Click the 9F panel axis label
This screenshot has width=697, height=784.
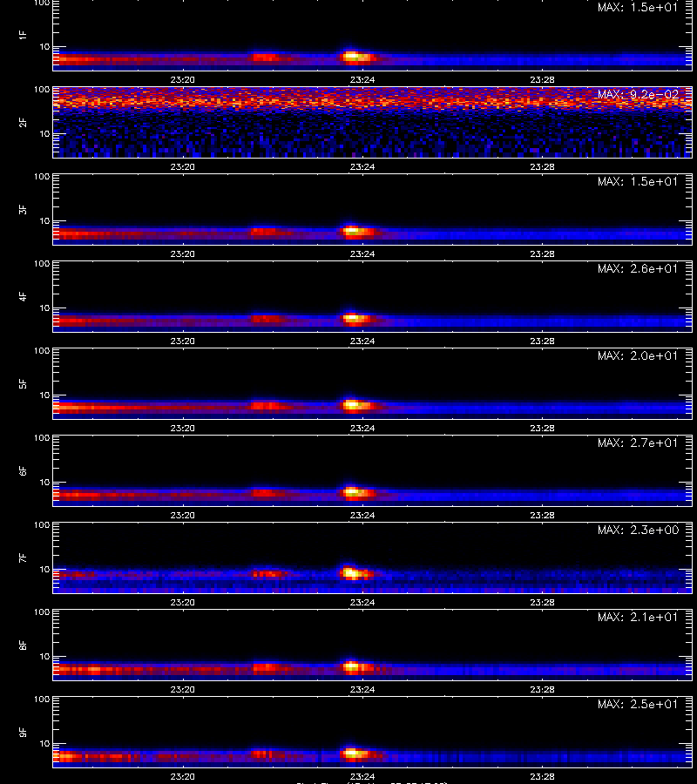23,732
